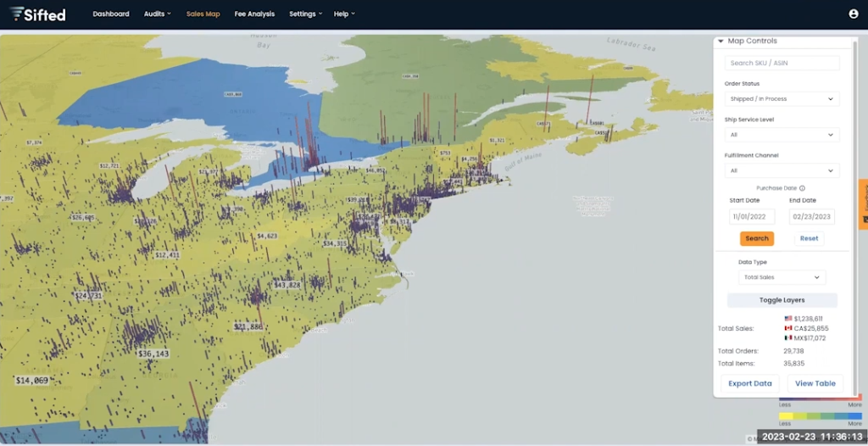The width and height of the screenshot is (868, 446).
Task: Click the US flag total sales icon
Action: coord(788,318)
